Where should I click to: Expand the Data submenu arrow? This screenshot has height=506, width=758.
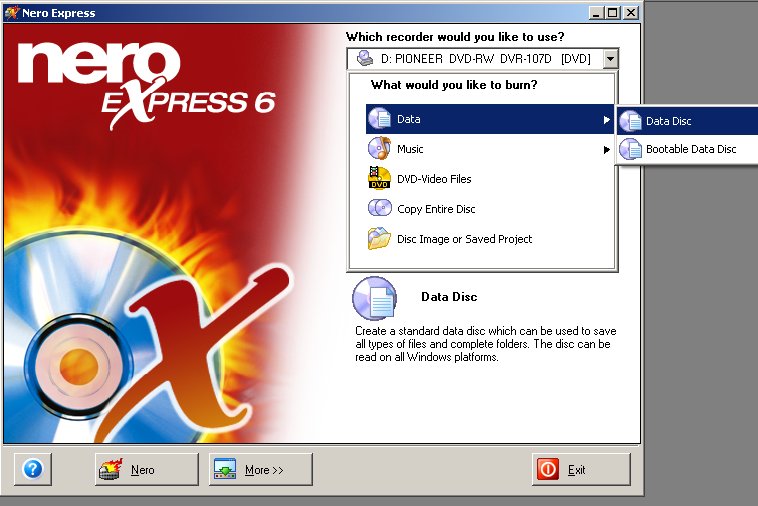(x=606, y=119)
